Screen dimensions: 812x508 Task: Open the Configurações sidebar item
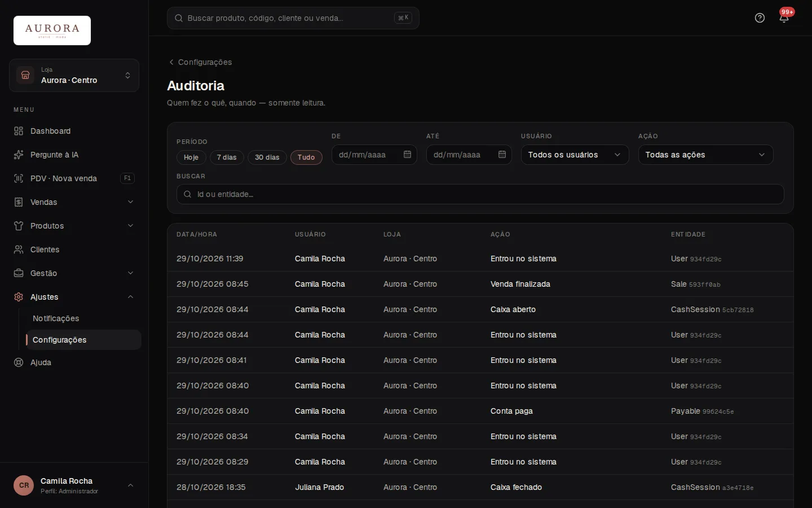83,340
